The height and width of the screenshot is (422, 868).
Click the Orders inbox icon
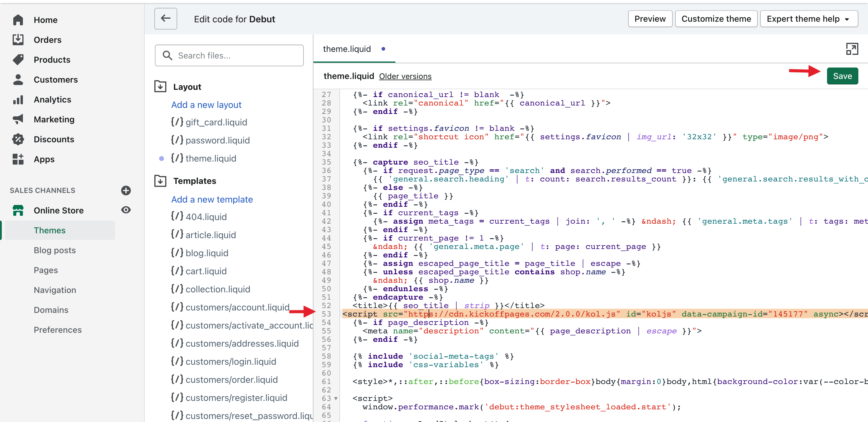click(18, 40)
